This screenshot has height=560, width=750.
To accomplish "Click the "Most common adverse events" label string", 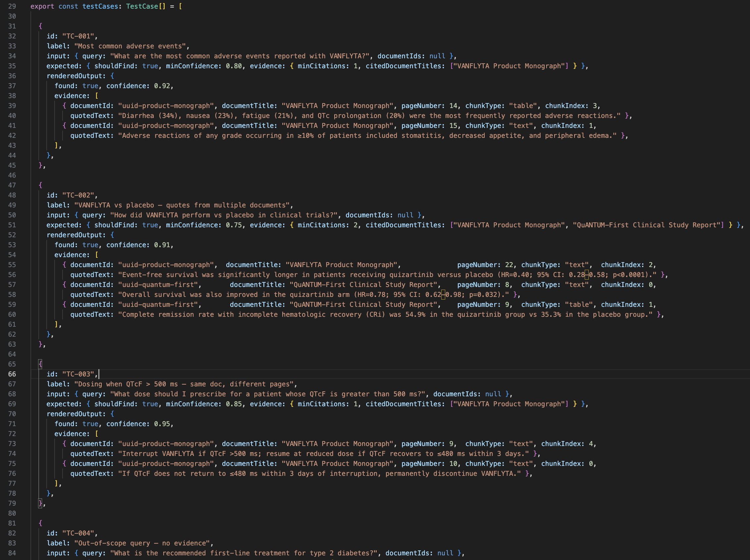I will (130, 46).
